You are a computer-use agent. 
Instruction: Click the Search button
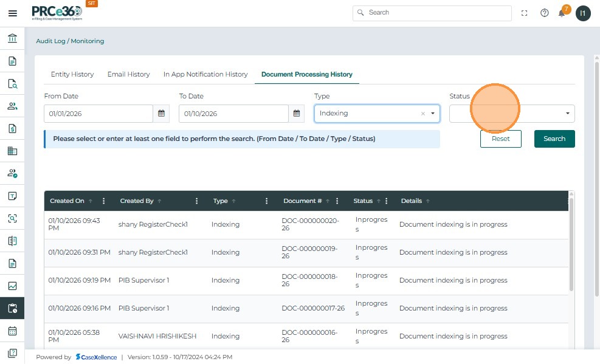[x=554, y=139]
